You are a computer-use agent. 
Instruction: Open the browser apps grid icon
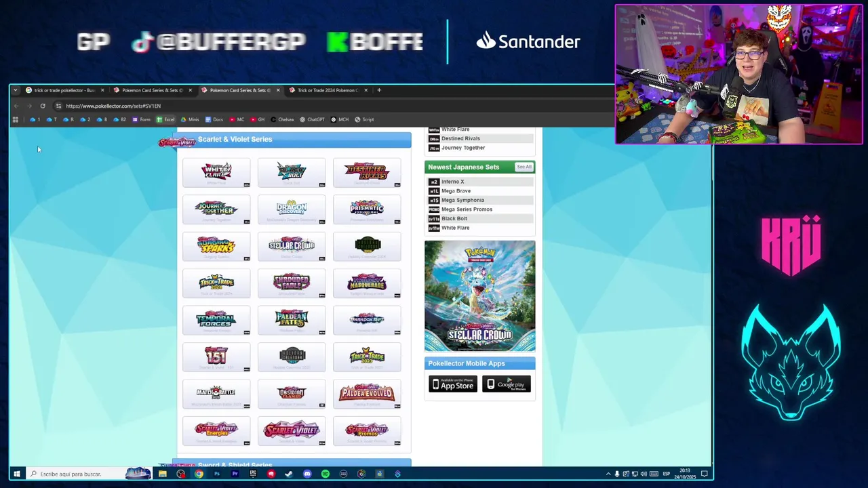point(16,120)
